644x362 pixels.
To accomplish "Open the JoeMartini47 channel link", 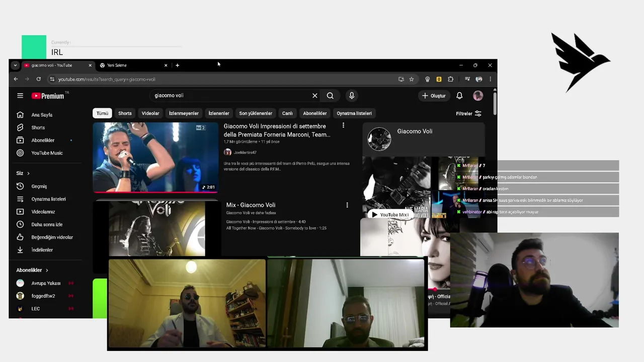I will point(245,152).
